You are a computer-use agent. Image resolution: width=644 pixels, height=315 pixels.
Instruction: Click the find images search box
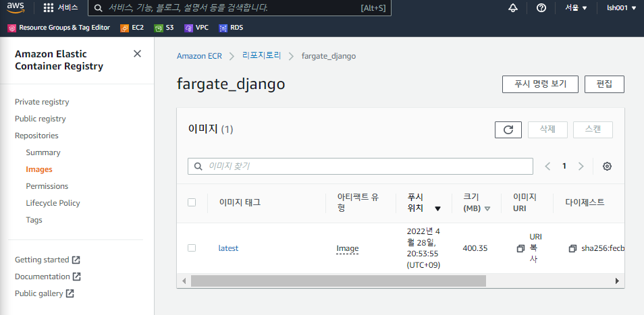tap(360, 166)
